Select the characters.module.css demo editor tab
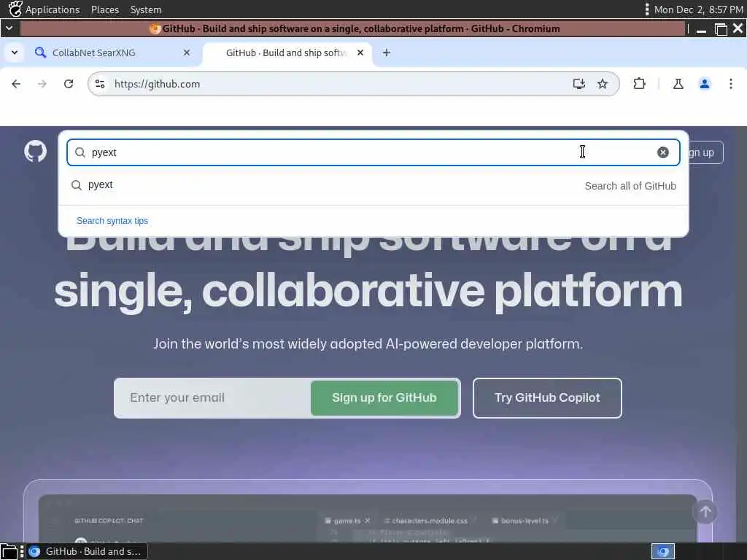747x560 pixels. (x=426, y=521)
